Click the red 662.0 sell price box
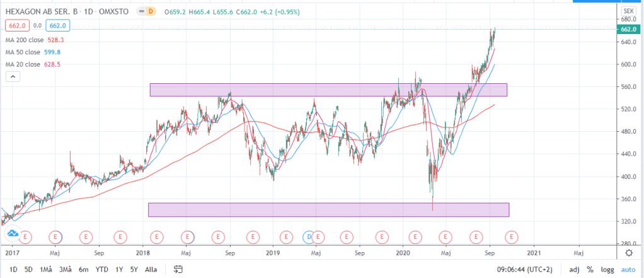Image resolution: width=644 pixels, height=278 pixels. point(14,25)
